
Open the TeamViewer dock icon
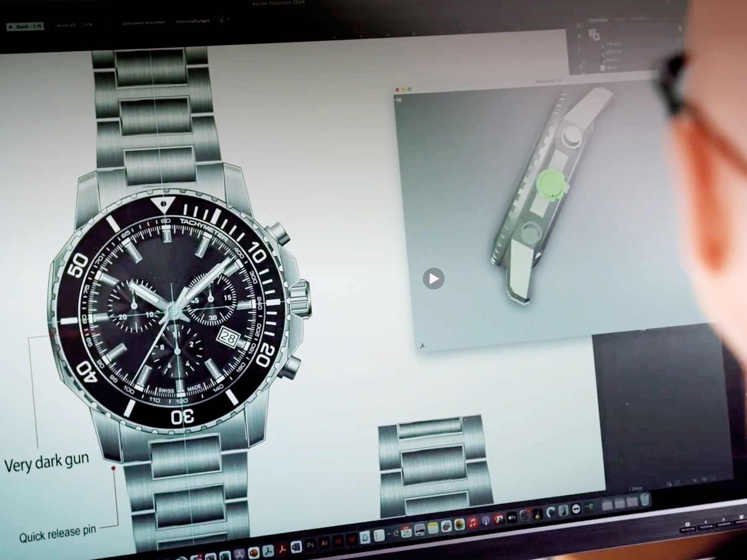tap(576, 509)
